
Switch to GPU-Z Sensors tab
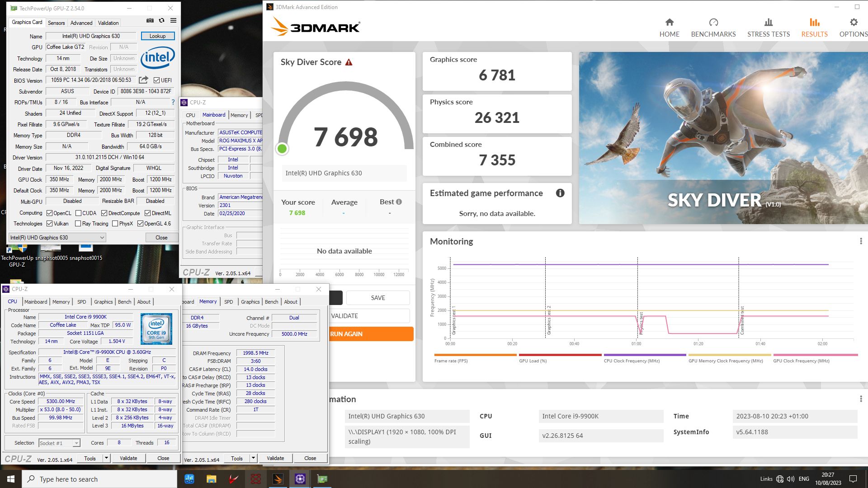[x=56, y=23]
